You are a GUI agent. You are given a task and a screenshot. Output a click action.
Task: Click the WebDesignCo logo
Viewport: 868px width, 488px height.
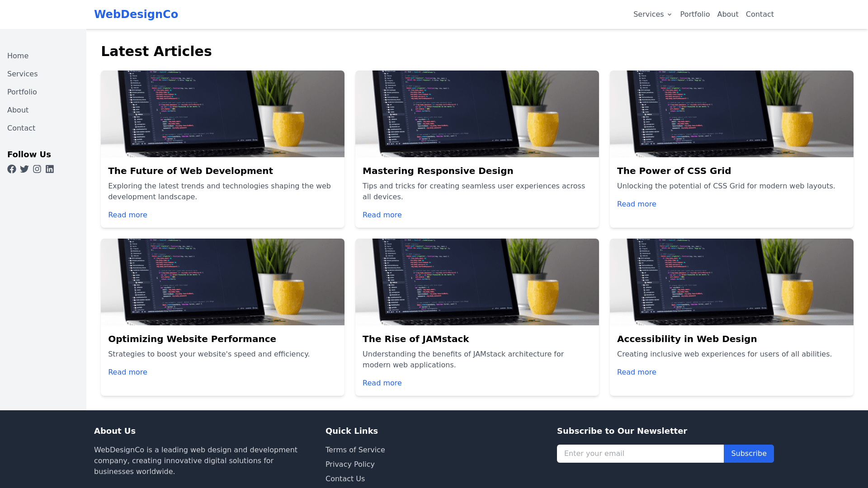(136, 14)
